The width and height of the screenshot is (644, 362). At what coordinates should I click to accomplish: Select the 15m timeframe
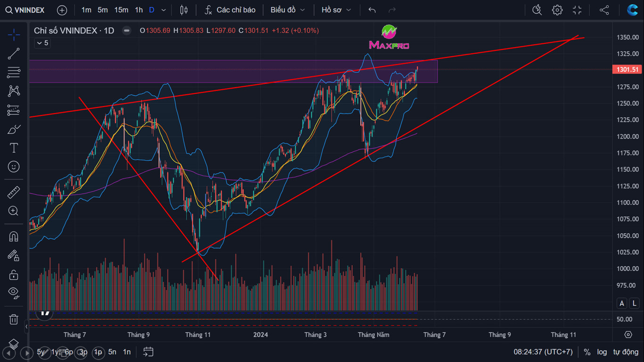tap(121, 10)
